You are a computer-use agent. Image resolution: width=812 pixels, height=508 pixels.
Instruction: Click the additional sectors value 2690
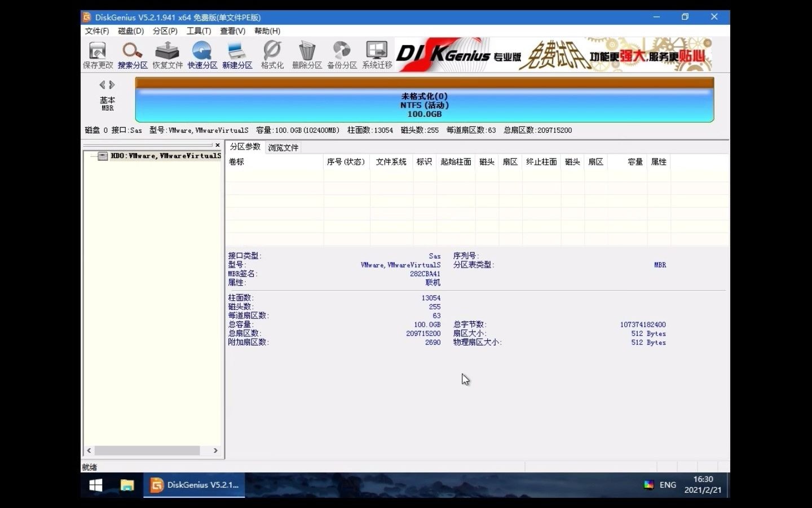pos(433,343)
